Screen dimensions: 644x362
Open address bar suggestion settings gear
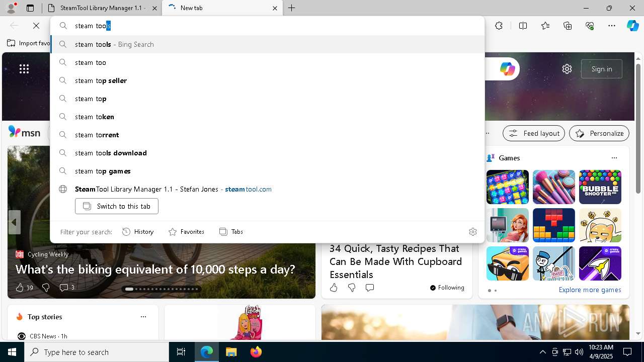tap(473, 232)
